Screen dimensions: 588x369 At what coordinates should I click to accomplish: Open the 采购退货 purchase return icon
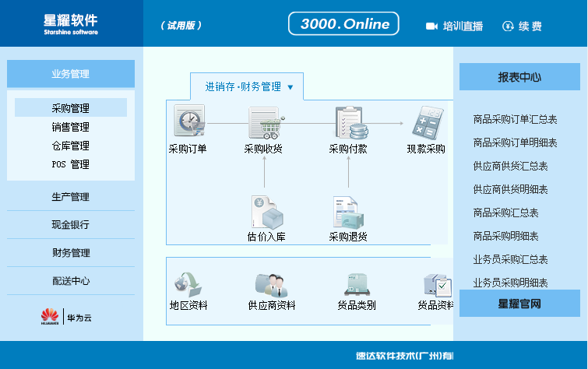coord(348,213)
